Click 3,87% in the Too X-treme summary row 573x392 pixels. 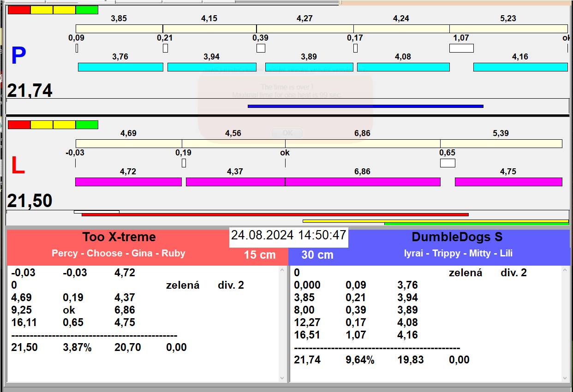click(x=77, y=347)
